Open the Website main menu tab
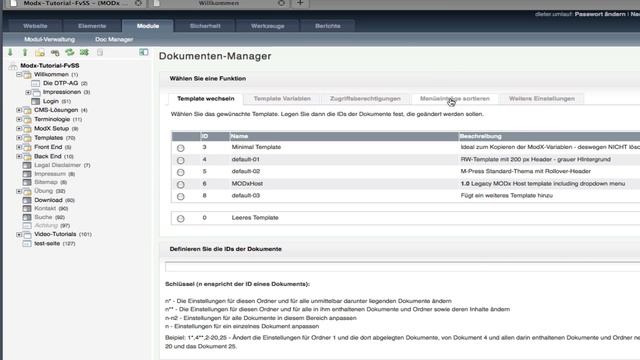 click(35, 26)
